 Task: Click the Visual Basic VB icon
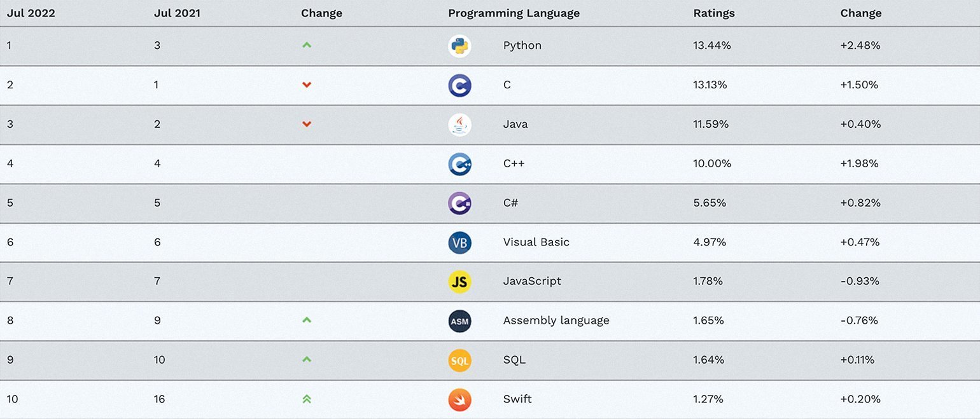[x=459, y=242]
